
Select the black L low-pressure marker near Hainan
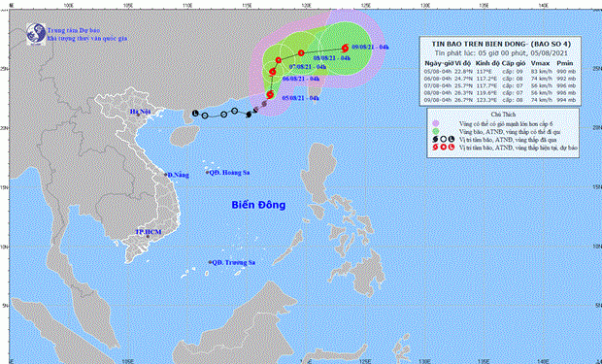click(x=195, y=114)
